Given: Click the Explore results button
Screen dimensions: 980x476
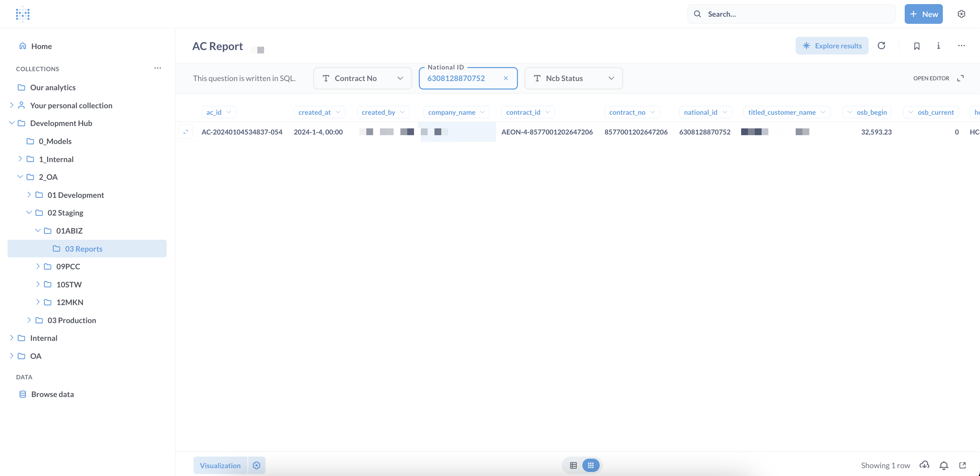Looking at the screenshot, I should (x=832, y=46).
